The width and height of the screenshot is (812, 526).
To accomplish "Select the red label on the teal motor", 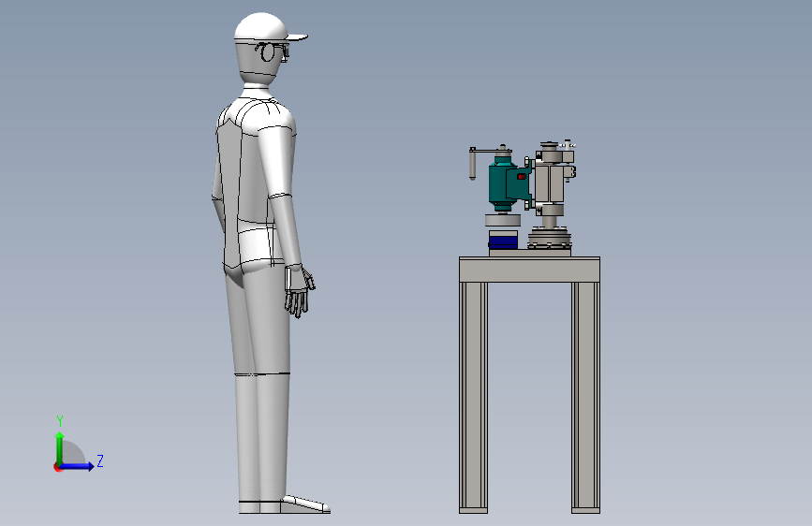I will (522, 177).
